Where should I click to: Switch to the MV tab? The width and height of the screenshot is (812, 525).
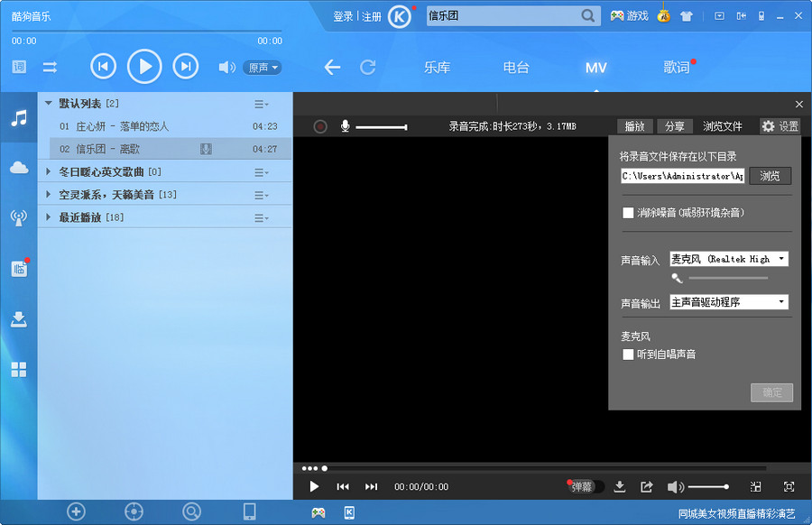595,68
